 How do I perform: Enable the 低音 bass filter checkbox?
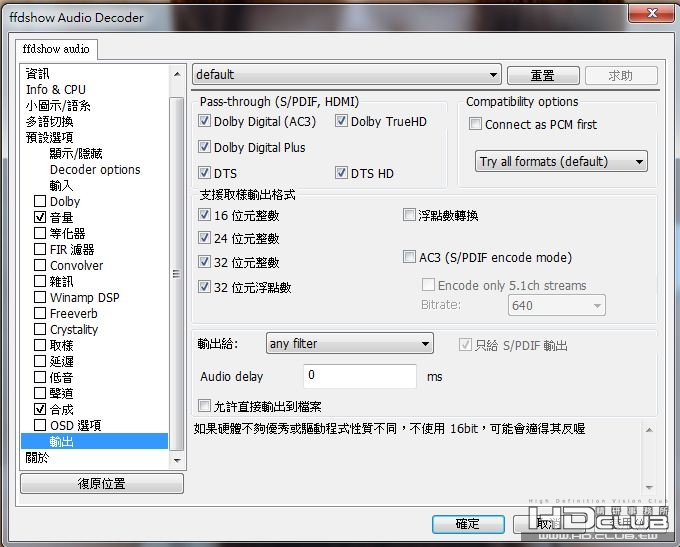click(40, 377)
